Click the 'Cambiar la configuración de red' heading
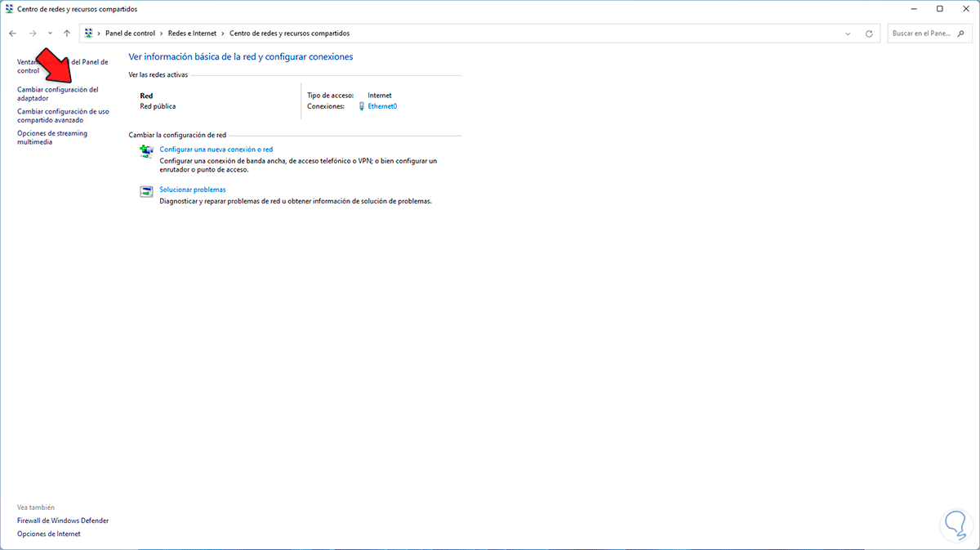The width and height of the screenshot is (980, 550). pos(177,134)
